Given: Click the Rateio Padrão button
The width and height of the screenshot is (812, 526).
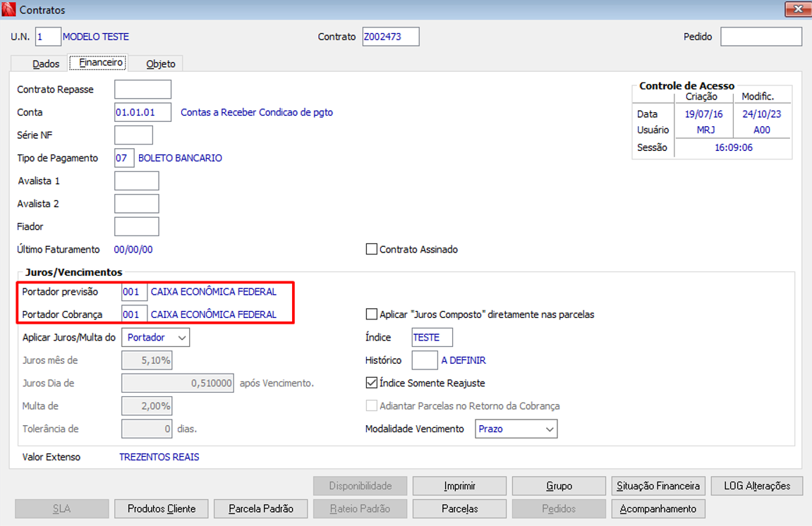Looking at the screenshot, I should [x=360, y=508].
